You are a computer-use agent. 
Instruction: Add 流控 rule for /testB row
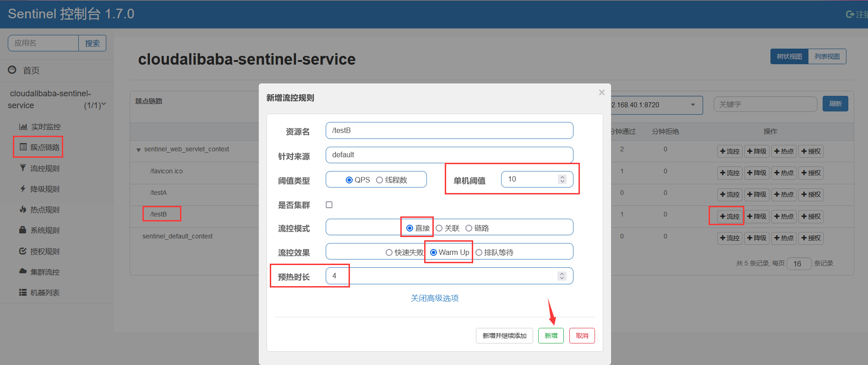(x=730, y=216)
